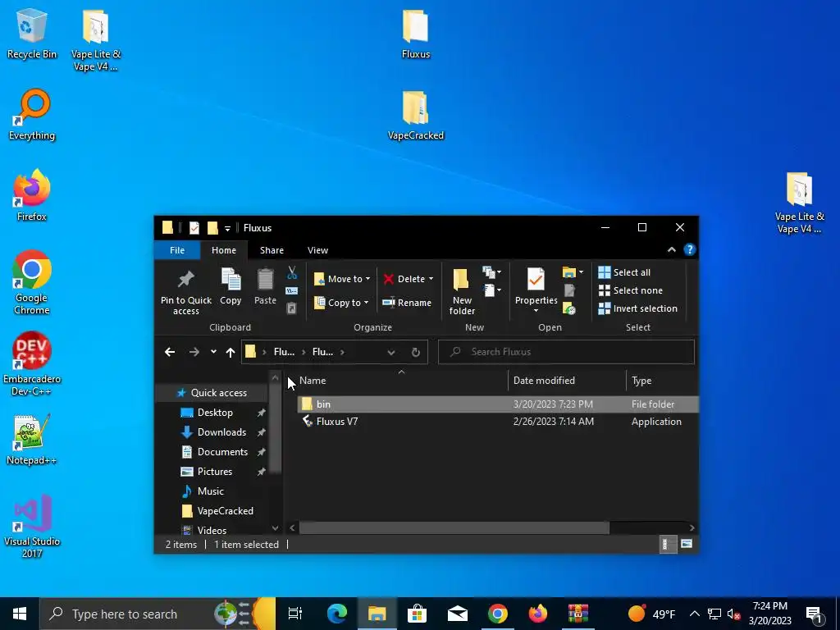Click the Edit icon in Open group
Viewport: 840px width, 630px height.
coord(569,290)
